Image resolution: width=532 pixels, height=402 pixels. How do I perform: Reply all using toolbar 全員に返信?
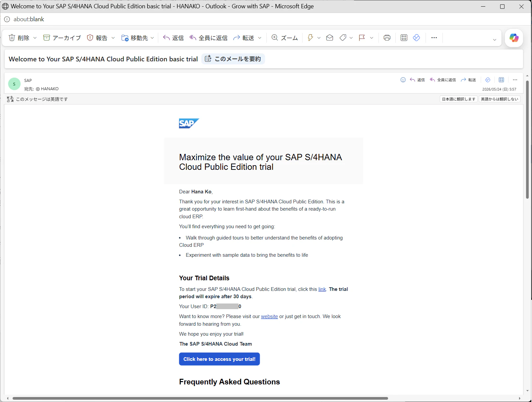208,38
